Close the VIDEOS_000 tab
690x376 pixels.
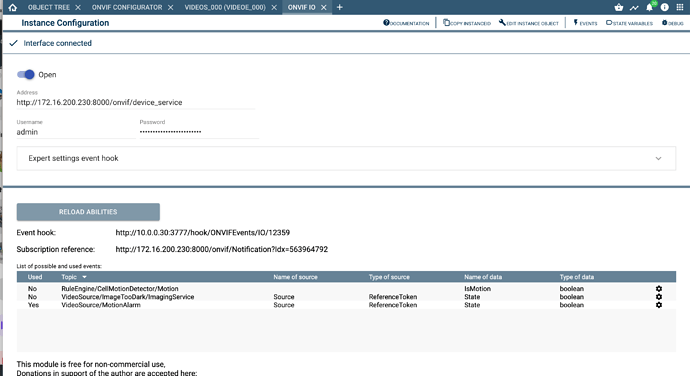click(274, 7)
